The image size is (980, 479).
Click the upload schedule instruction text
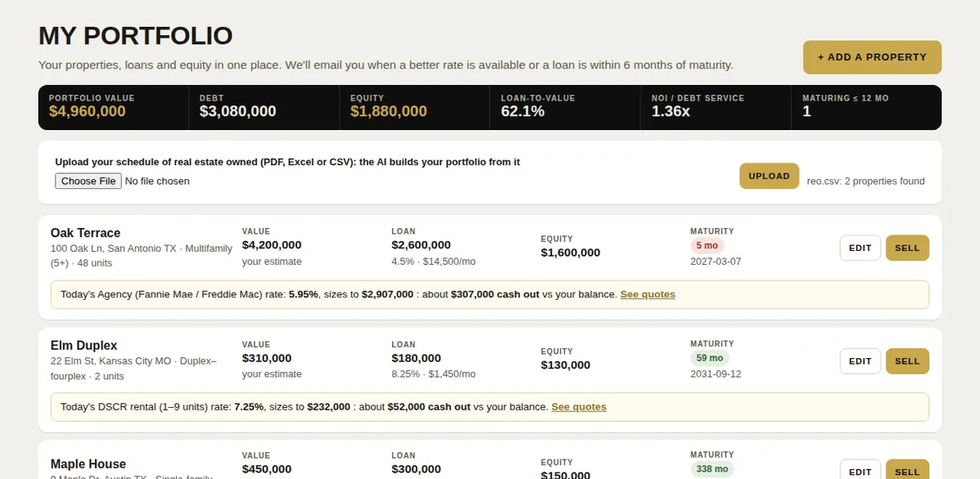(x=287, y=162)
